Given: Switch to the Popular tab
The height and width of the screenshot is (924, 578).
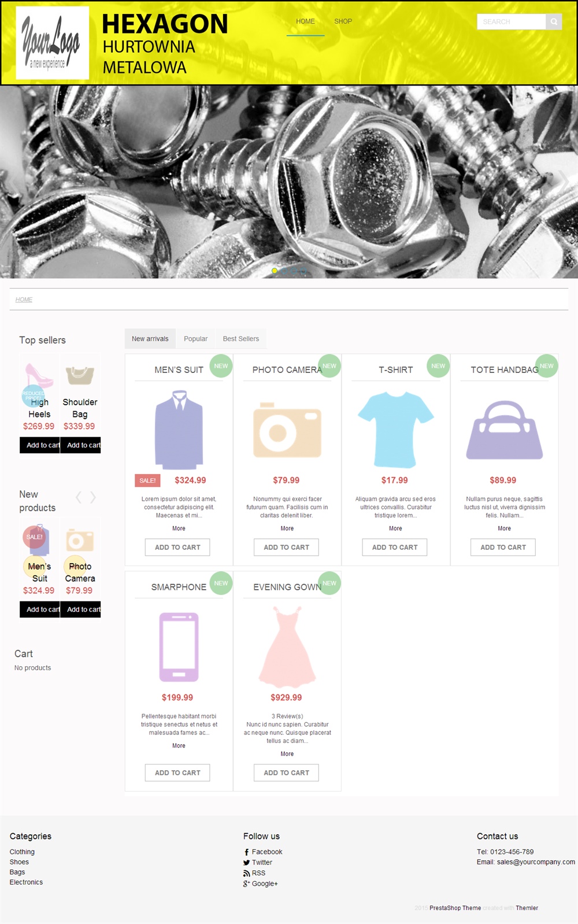Looking at the screenshot, I should tap(195, 339).
